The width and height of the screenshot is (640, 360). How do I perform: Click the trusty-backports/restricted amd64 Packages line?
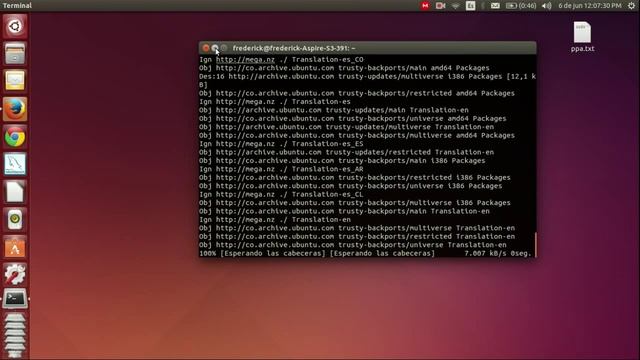pyautogui.click(x=357, y=93)
